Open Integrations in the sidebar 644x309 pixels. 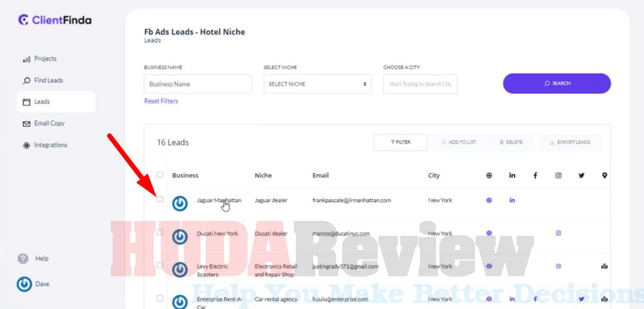pos(45,145)
